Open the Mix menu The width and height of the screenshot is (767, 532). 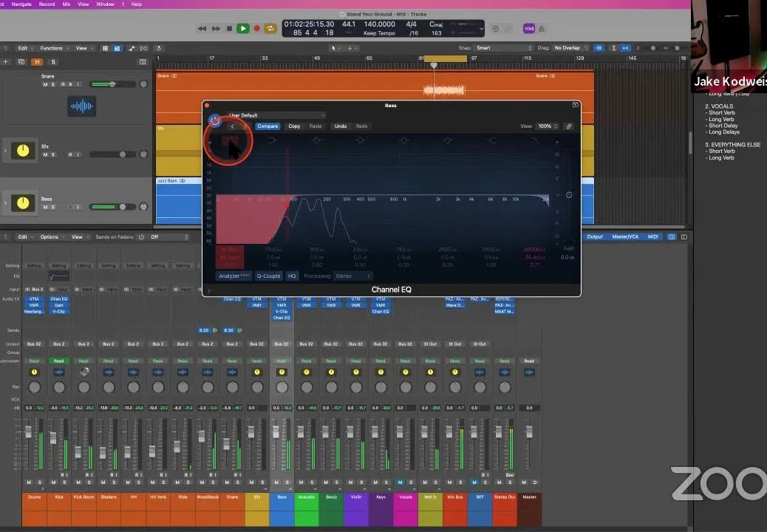pyautogui.click(x=67, y=4)
